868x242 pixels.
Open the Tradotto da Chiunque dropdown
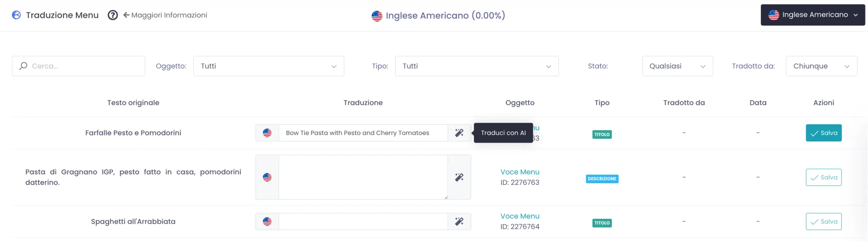(821, 66)
